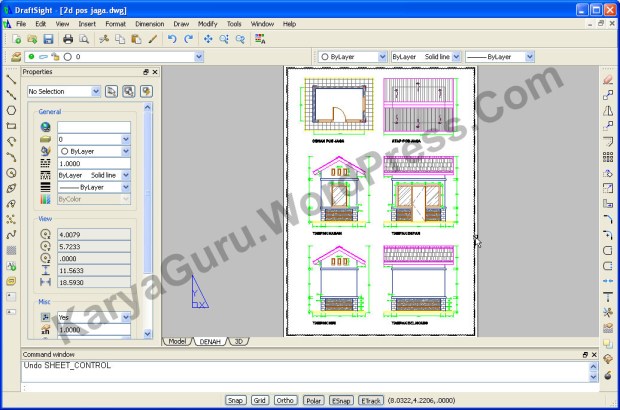Click the ETrack button
620x410 pixels.
point(371,400)
